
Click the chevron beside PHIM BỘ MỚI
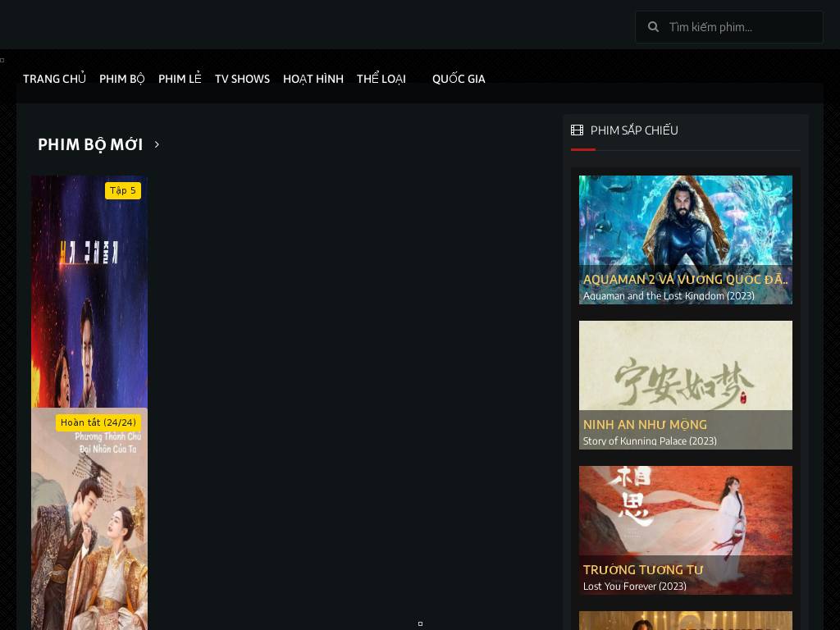pos(157,144)
